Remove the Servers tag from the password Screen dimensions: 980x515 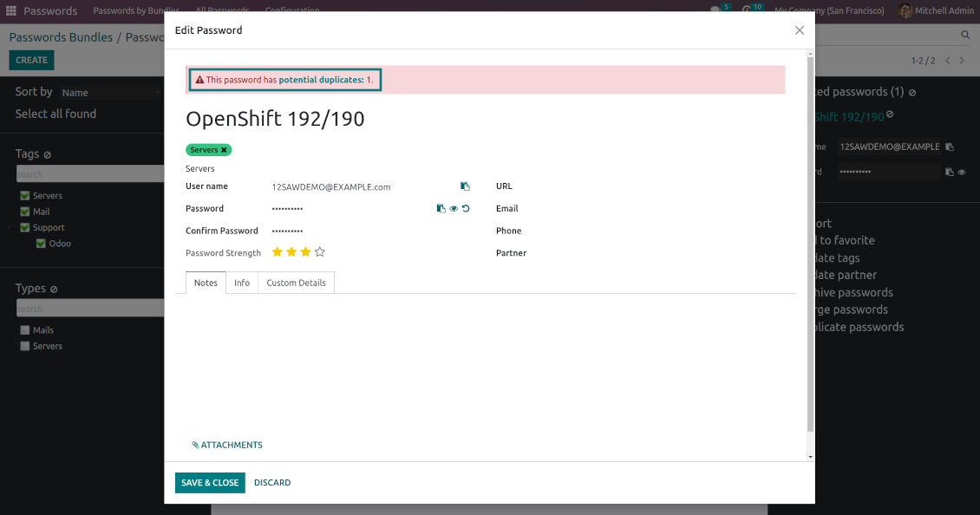224,150
